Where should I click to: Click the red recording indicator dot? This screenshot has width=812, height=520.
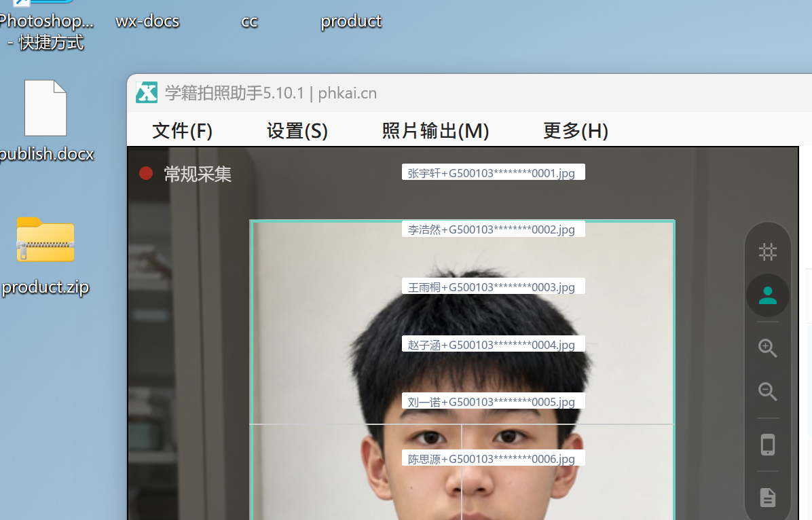coord(146,174)
